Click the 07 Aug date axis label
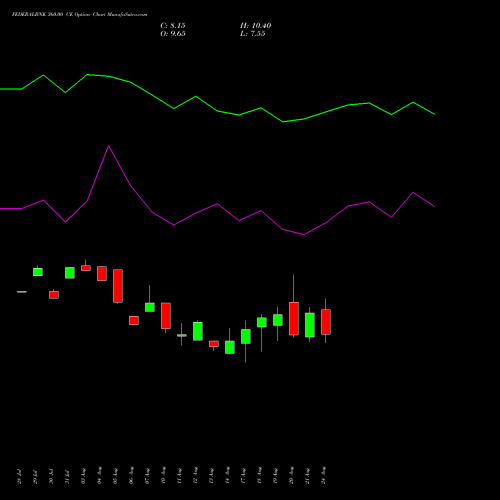 point(147,475)
